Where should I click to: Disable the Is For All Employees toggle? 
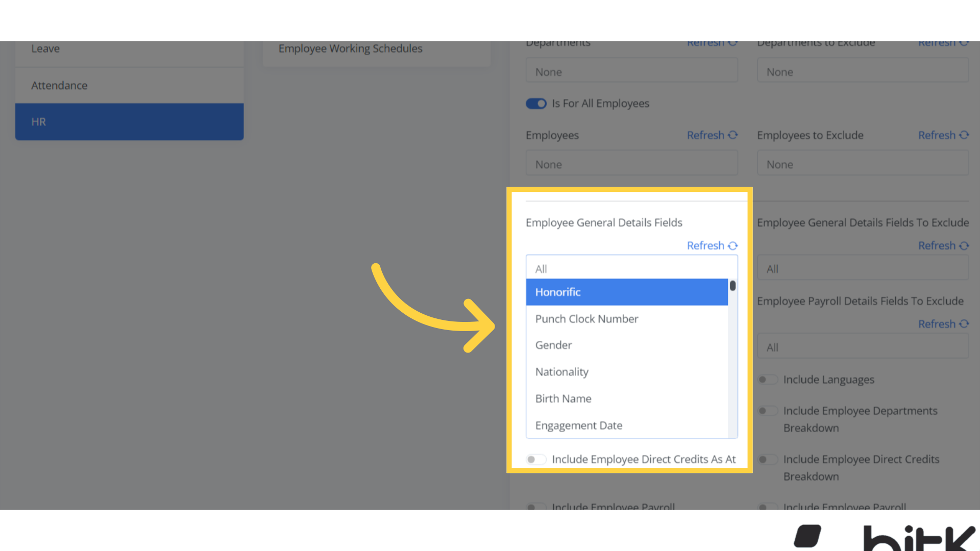click(536, 103)
